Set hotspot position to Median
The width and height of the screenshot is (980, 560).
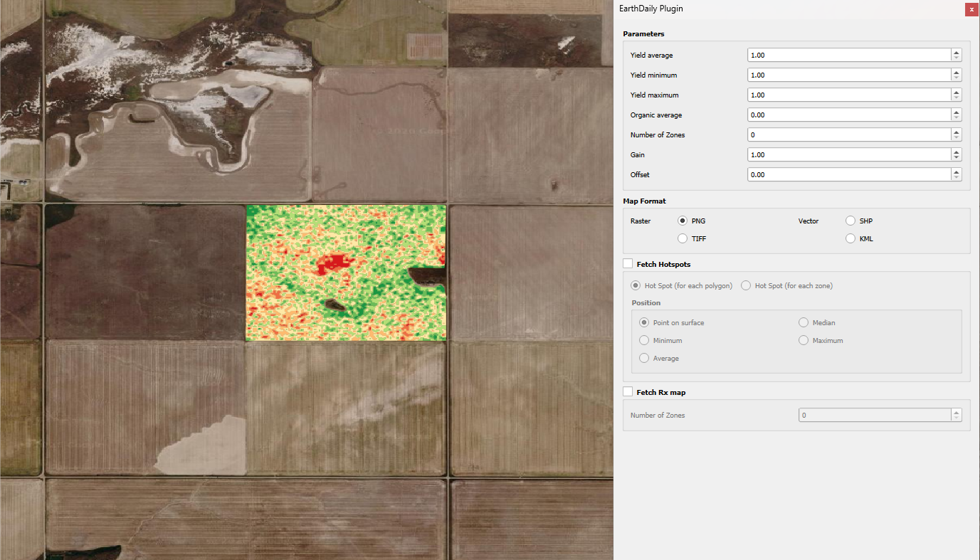(x=803, y=322)
